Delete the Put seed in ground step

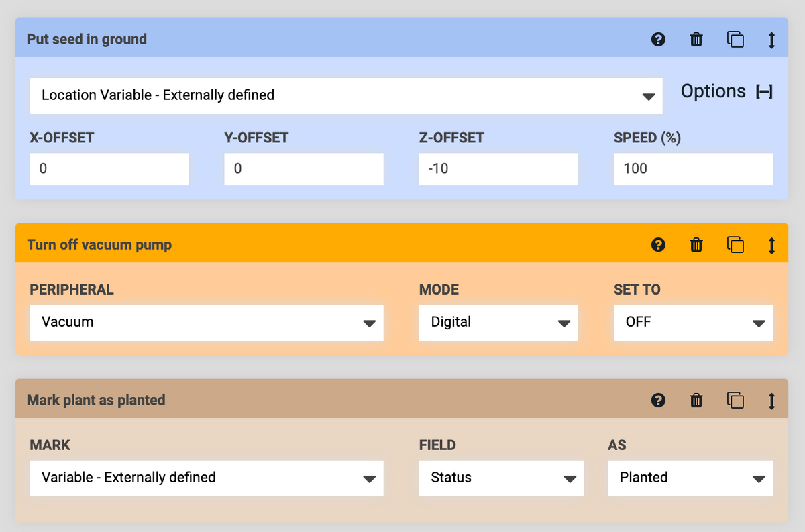click(x=696, y=40)
